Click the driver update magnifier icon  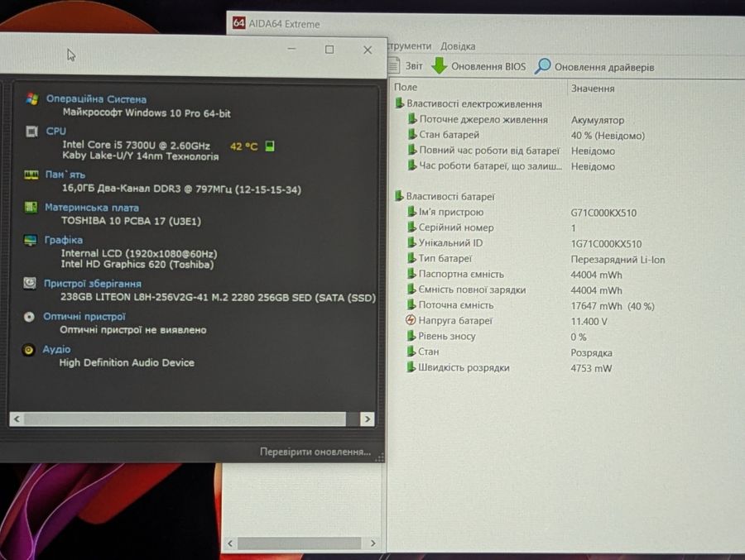click(x=542, y=66)
